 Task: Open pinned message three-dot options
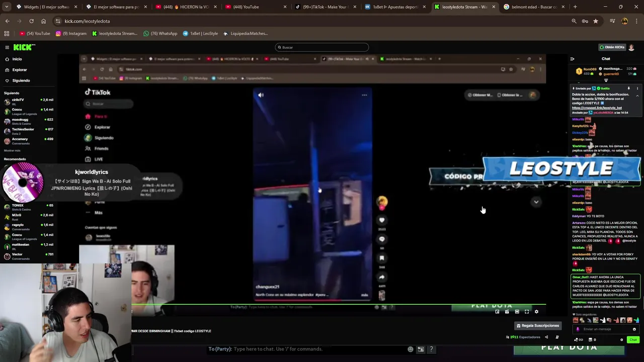coord(637,88)
